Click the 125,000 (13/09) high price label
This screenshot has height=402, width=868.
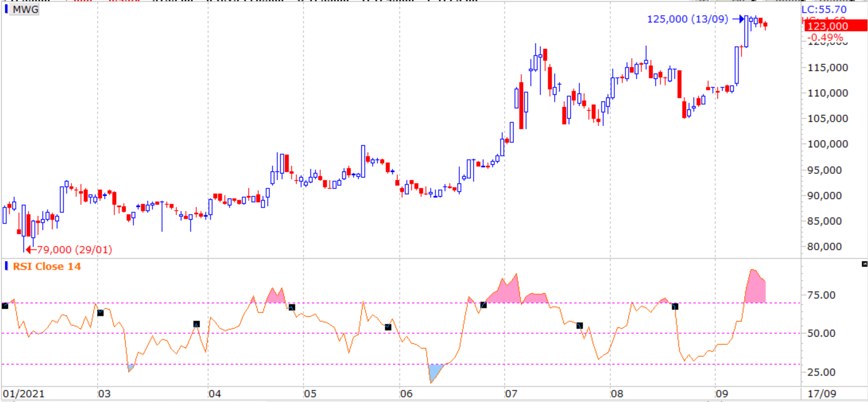687,19
